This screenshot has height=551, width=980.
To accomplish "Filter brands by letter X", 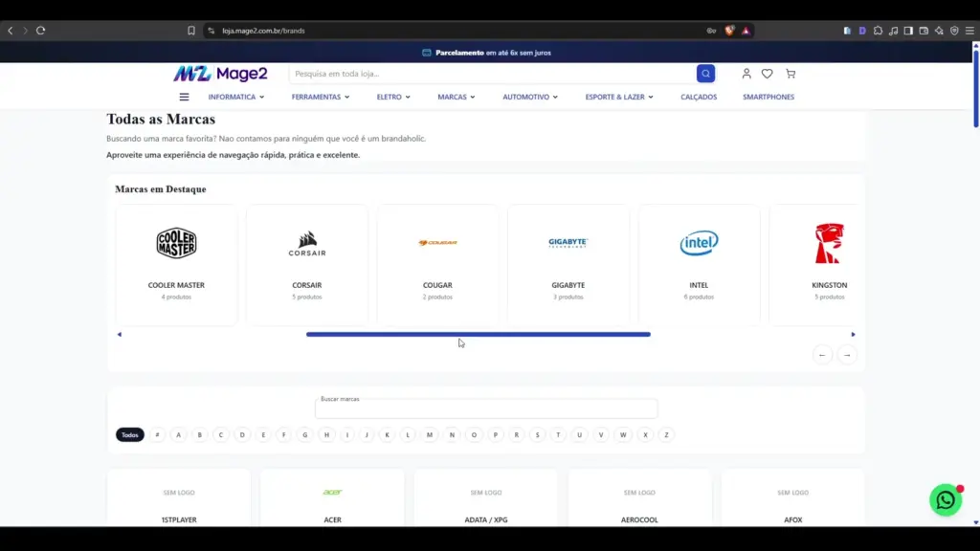I will tap(645, 435).
